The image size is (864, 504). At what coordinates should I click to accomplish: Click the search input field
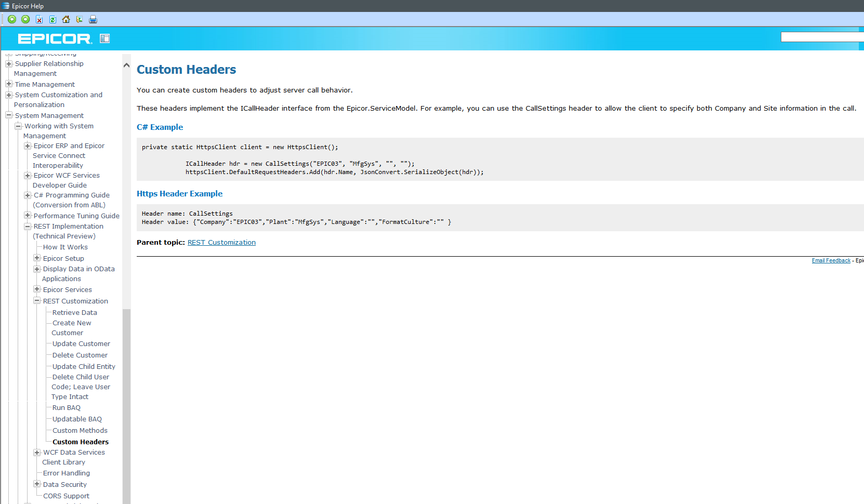(822, 37)
